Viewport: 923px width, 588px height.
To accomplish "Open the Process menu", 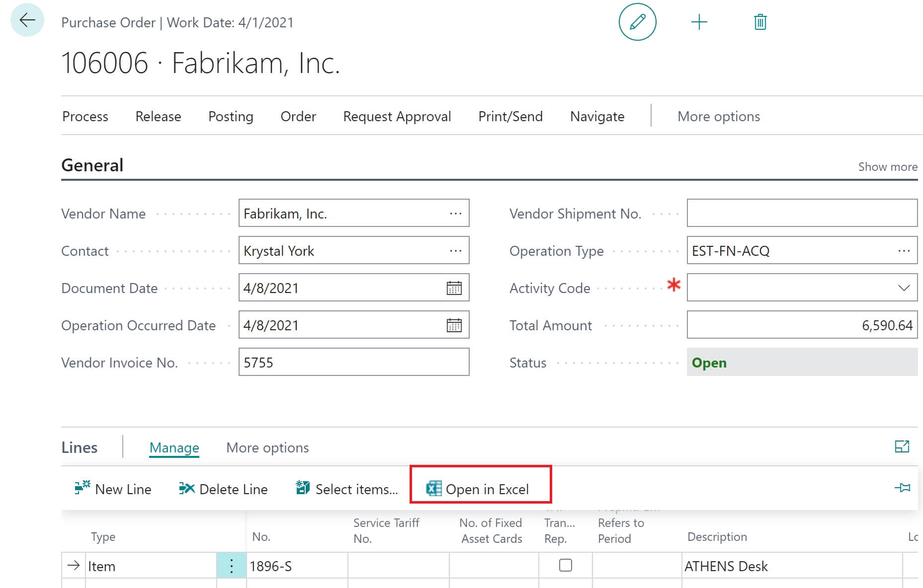I will click(85, 116).
